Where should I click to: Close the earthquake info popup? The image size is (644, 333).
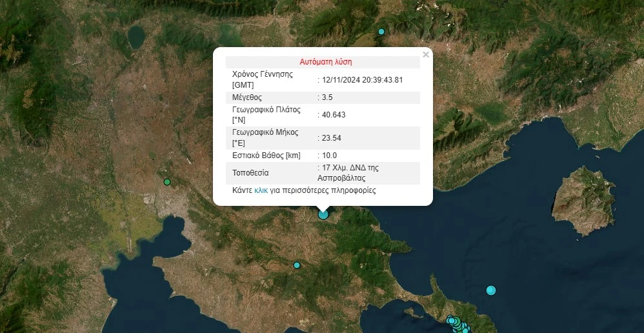pyautogui.click(x=426, y=55)
